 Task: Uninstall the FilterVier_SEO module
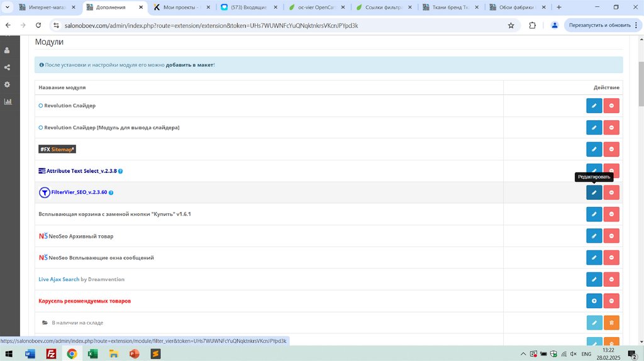(x=611, y=192)
